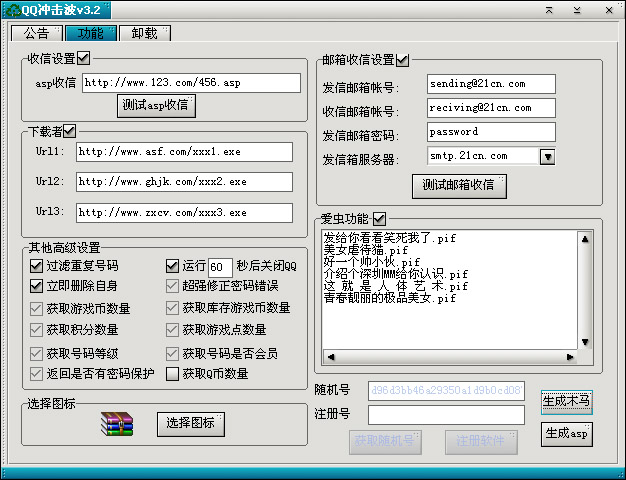Click the 测试邮箱收信 button

pos(459,186)
